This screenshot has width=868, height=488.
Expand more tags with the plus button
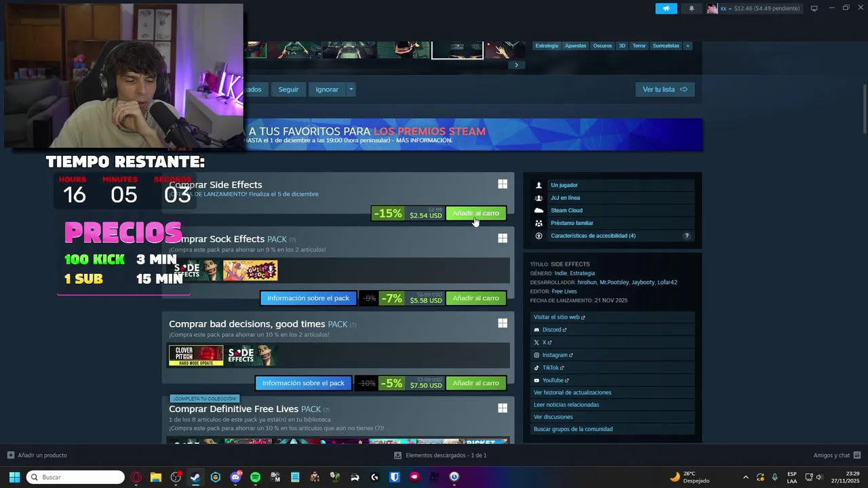[688, 46]
